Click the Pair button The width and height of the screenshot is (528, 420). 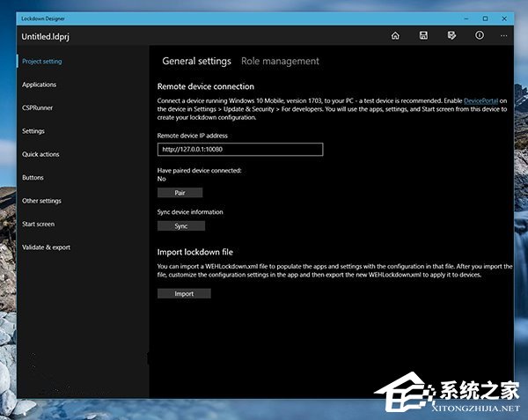[x=180, y=193]
